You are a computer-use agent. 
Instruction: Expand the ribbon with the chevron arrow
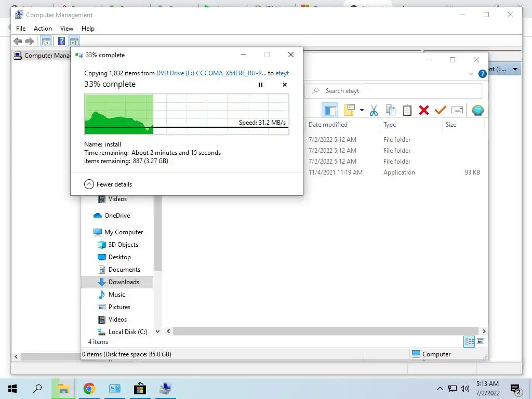click(471, 74)
